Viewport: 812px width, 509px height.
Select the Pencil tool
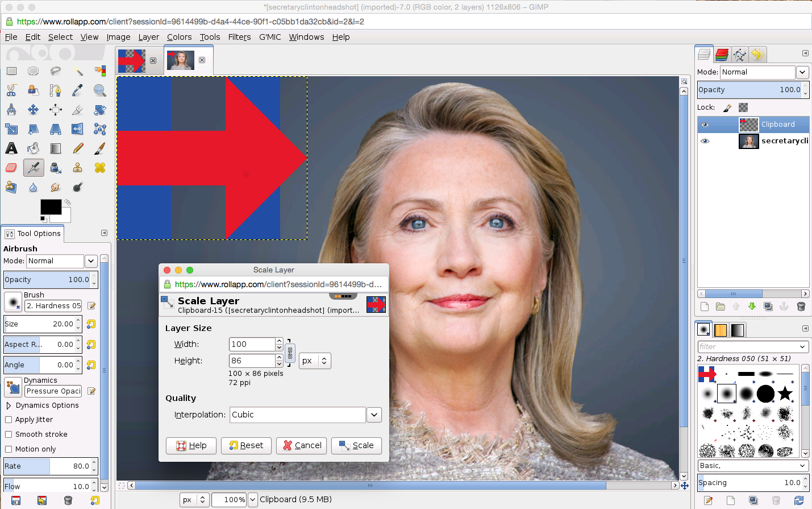tap(78, 148)
